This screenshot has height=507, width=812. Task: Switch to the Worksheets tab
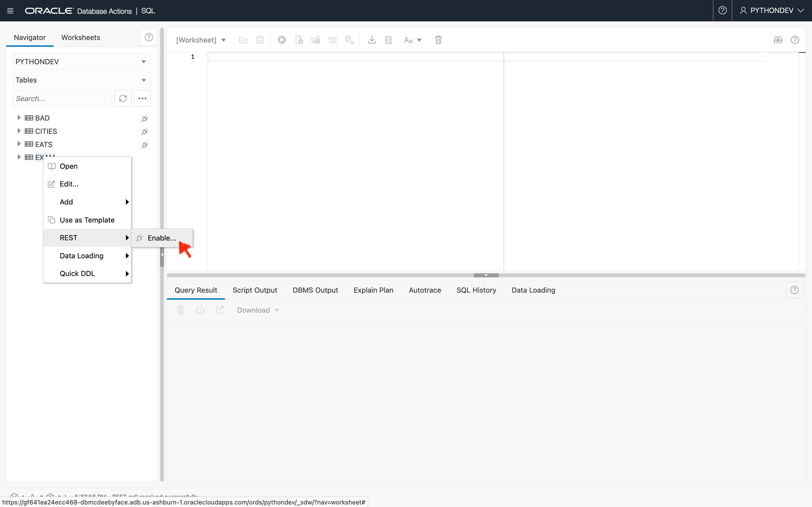80,37
